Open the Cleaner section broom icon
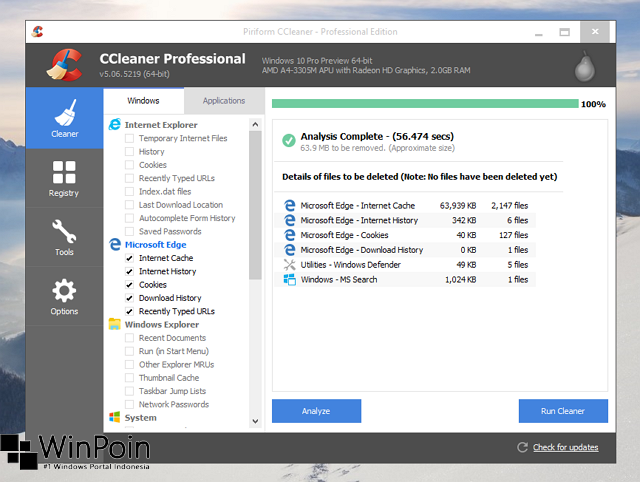This screenshot has height=482, width=640. [64, 111]
